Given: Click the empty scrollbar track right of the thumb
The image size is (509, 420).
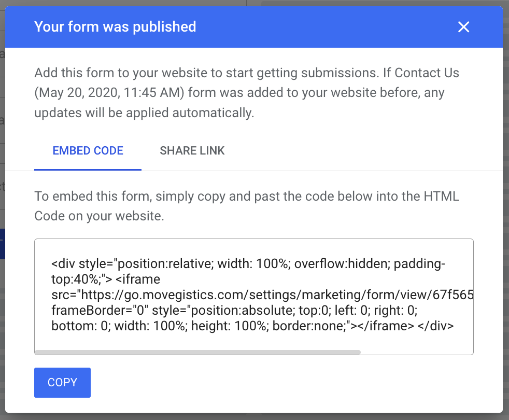Looking at the screenshot, I should click(415, 352).
